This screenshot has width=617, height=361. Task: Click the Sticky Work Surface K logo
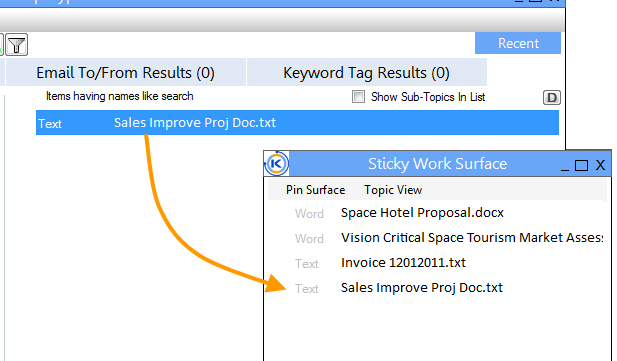[276, 163]
